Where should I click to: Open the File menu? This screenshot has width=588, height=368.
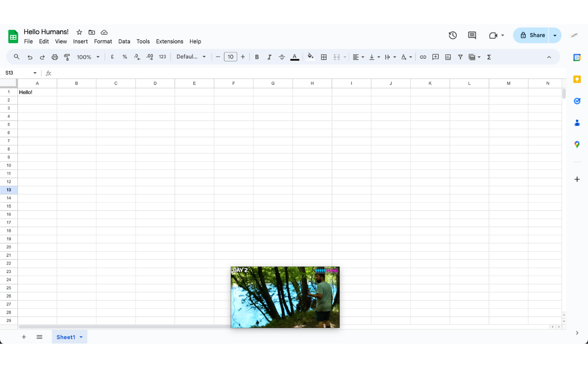28,41
